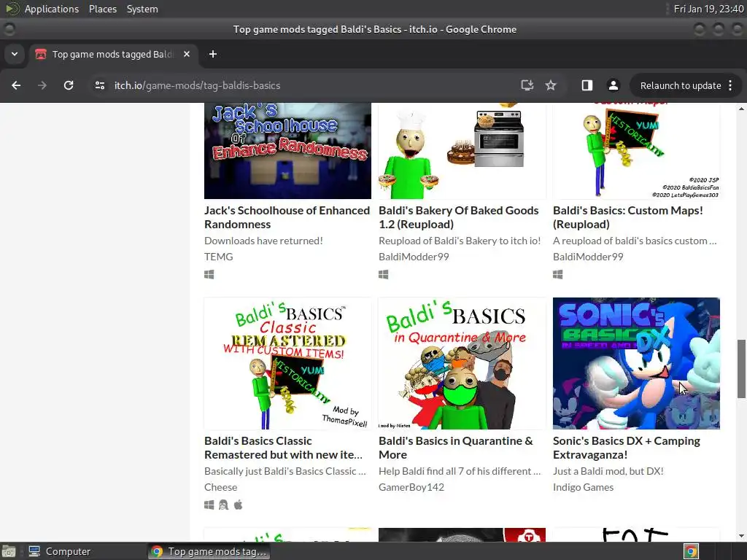
Task: Open the Applications menu
Action: (52, 9)
